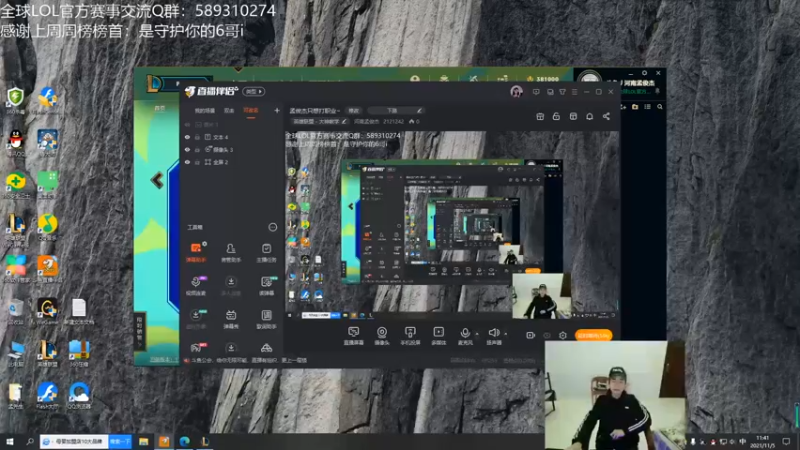Click the folder icon in LoL client friends panel
The width and height of the screenshot is (800, 450).
(x=635, y=107)
